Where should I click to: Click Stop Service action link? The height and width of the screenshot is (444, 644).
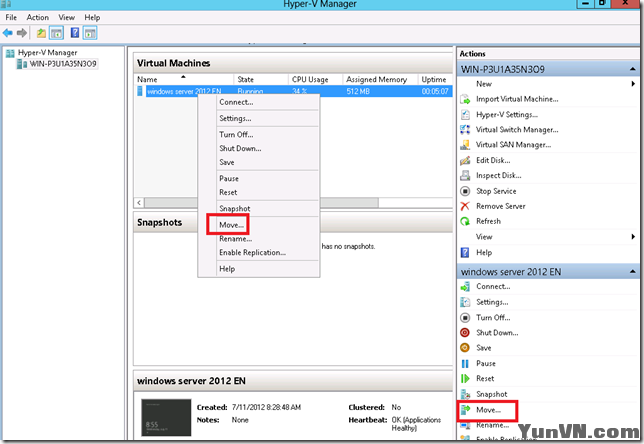(496, 191)
